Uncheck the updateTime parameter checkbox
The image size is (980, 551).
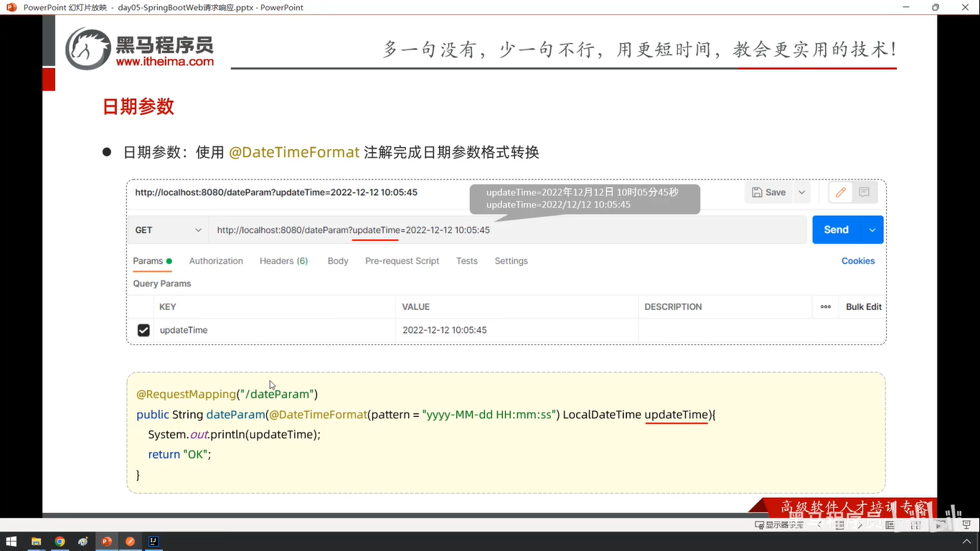click(x=143, y=330)
